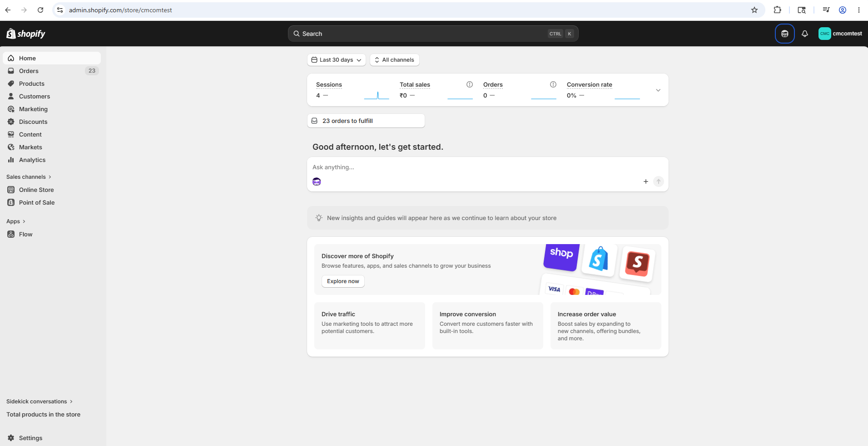
Task: Expand the Sales channels section
Action: point(29,177)
